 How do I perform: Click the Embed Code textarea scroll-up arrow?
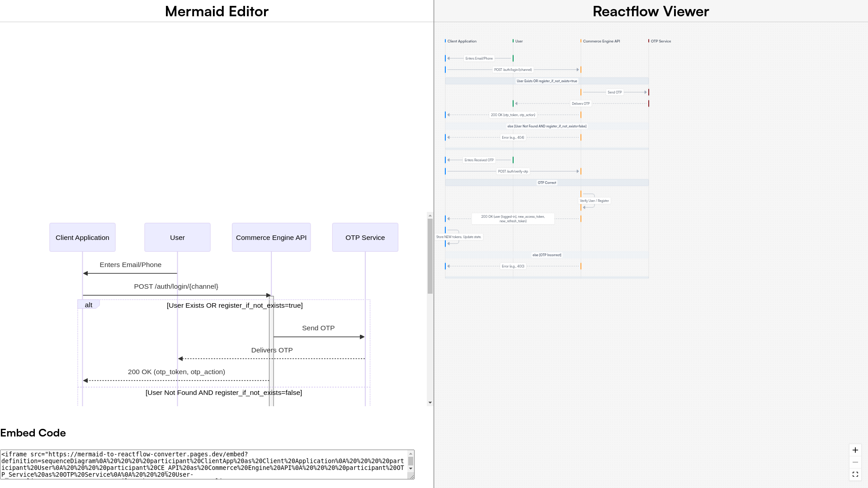(x=410, y=453)
